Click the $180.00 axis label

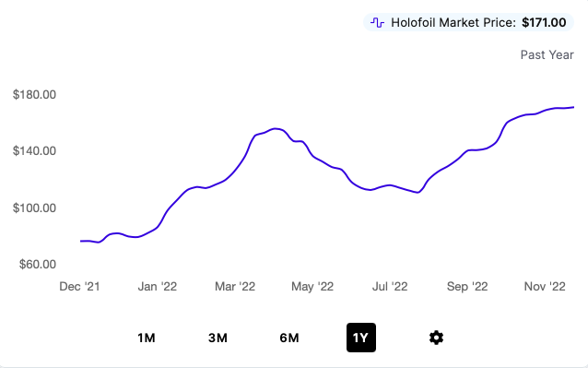34,94
